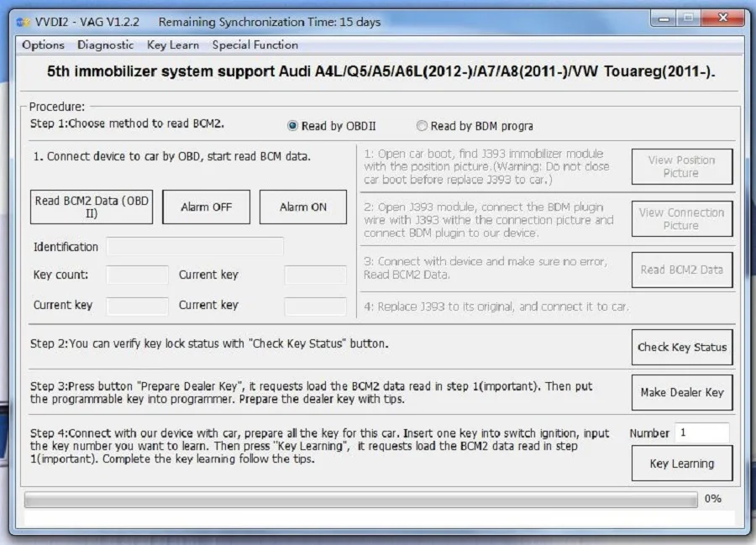Click the Alarm OFF button

206,207
